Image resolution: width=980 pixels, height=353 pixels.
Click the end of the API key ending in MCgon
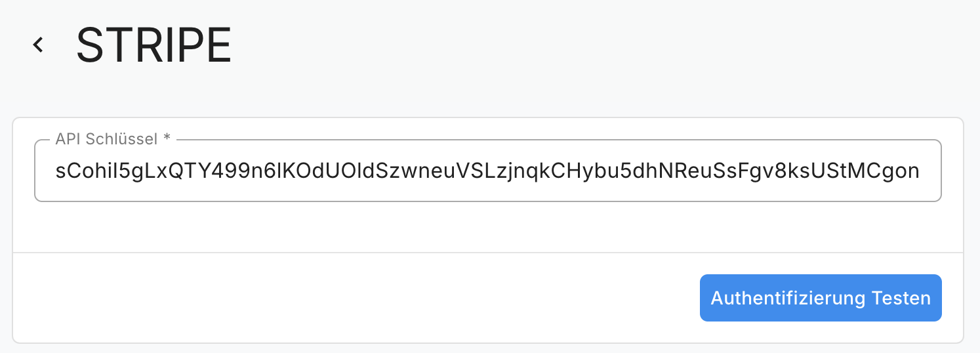[x=917, y=171]
